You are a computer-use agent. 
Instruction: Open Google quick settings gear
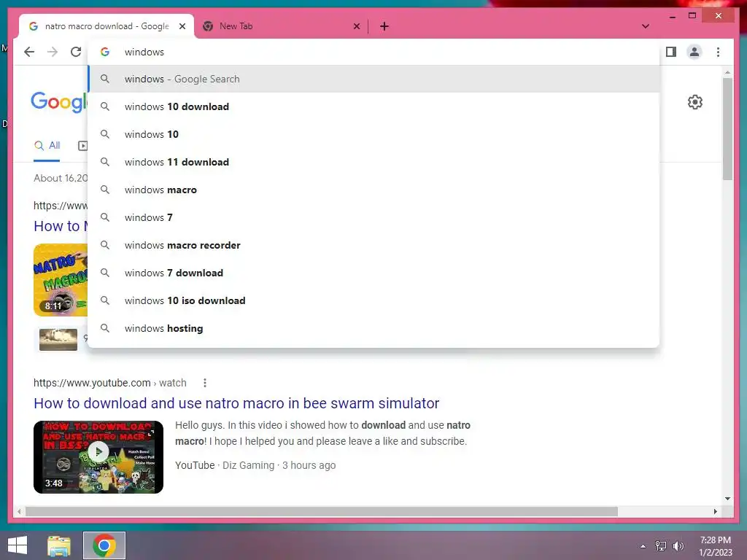[x=695, y=102]
